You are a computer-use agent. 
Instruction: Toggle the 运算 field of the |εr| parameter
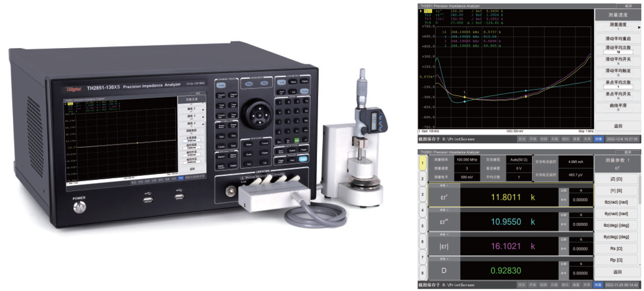coord(581,239)
